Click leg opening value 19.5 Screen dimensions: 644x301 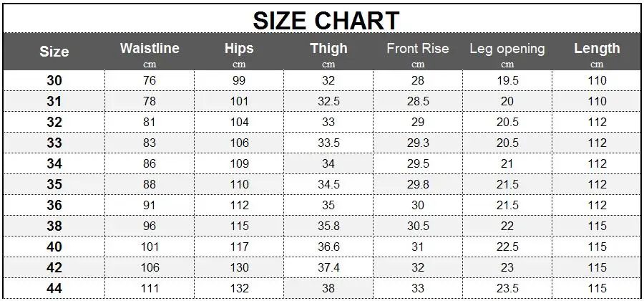(507, 80)
